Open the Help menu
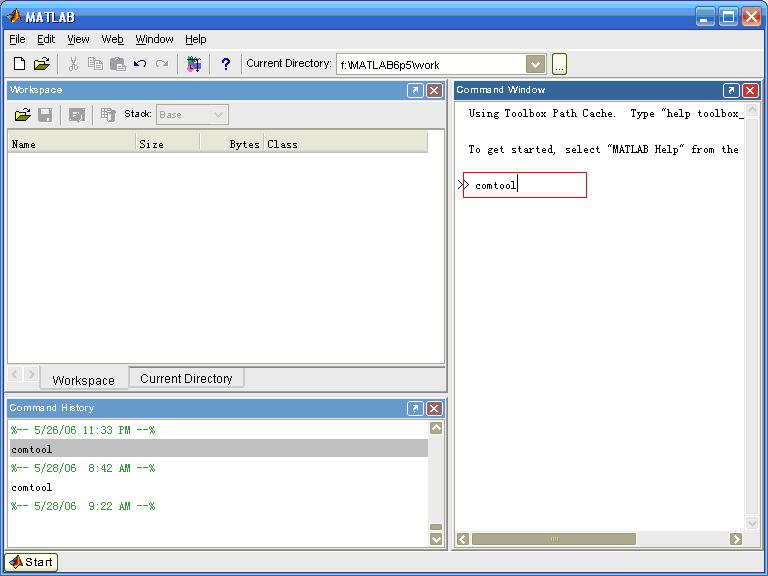Image resolution: width=768 pixels, height=576 pixels. click(195, 39)
